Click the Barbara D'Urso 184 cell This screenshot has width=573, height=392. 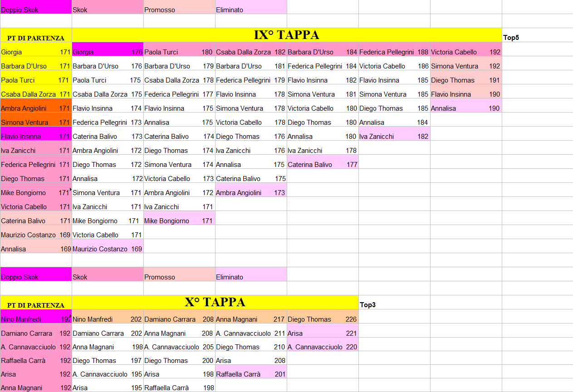coord(322,52)
